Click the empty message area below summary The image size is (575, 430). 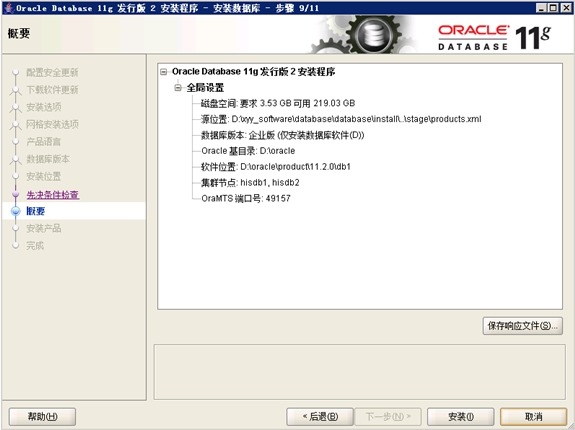360,372
